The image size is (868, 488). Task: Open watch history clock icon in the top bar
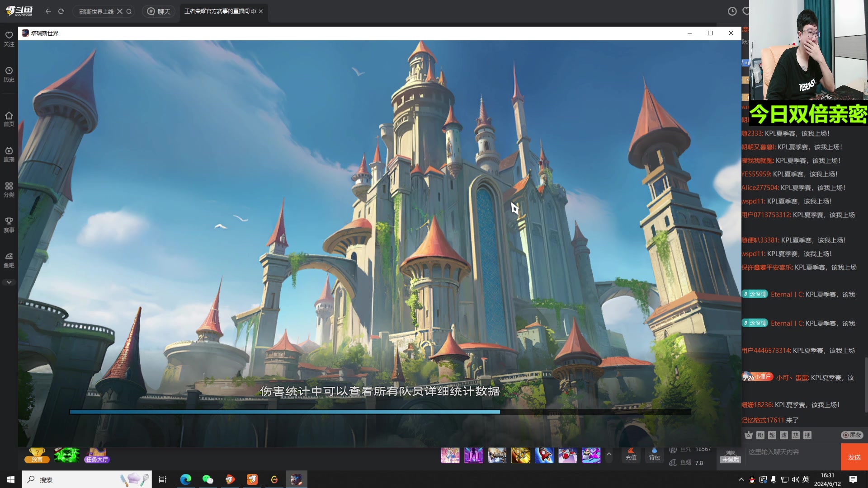732,11
